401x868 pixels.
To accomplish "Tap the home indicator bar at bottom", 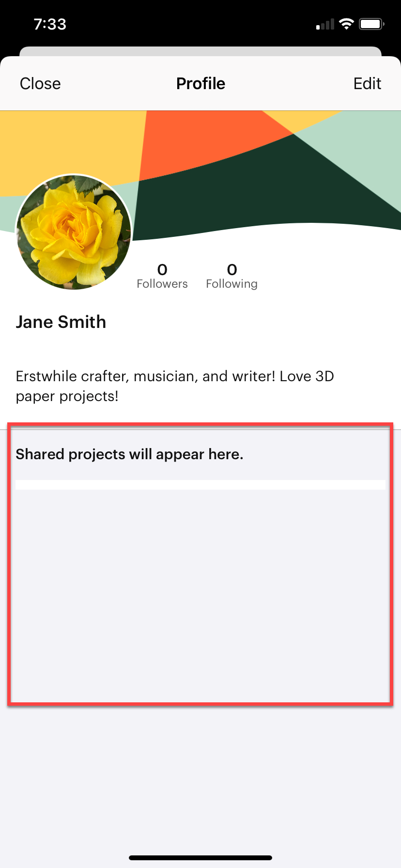I will (x=200, y=858).
